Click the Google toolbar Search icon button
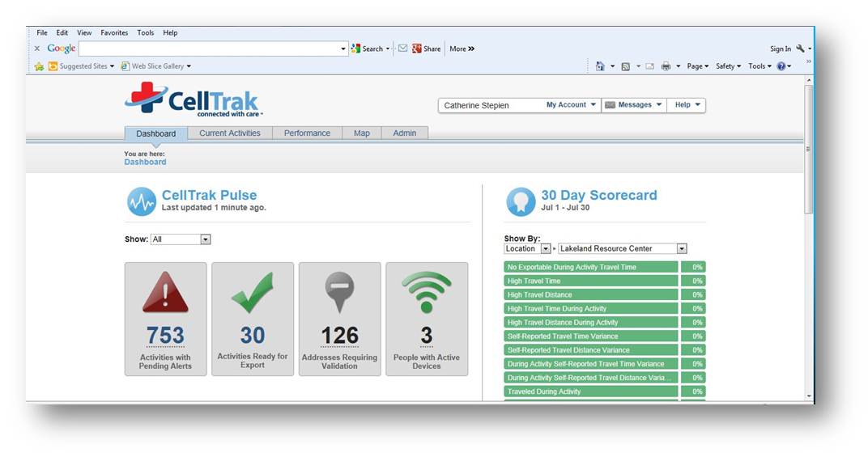 (x=356, y=49)
